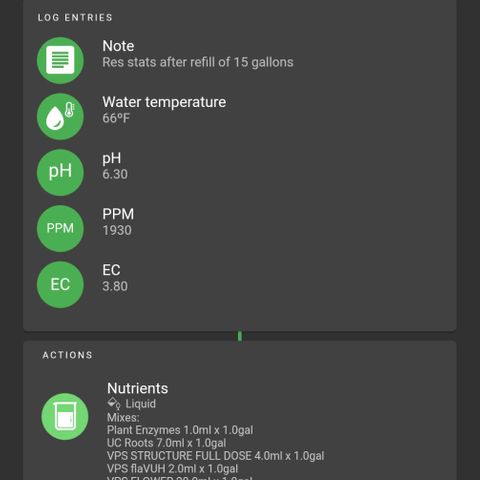
Task: Select the VPS STRUCTURE FULL DOSE line
Action: pos(215,456)
